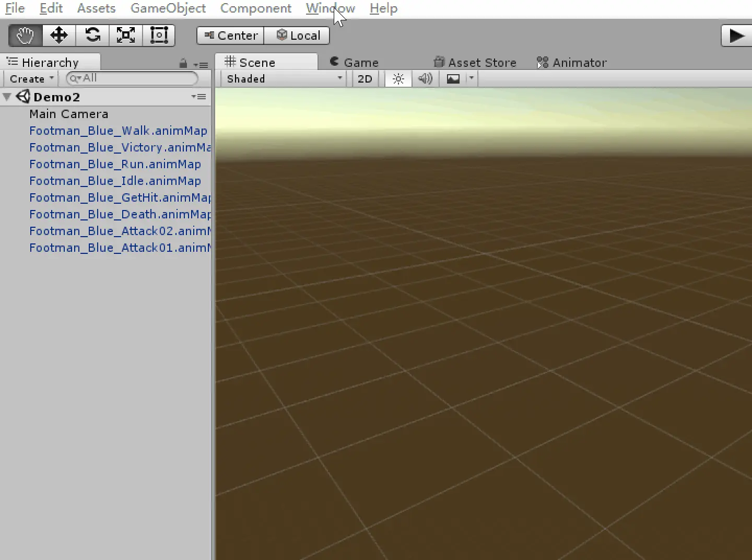Toggle scene audio speaker icon

pos(425,79)
